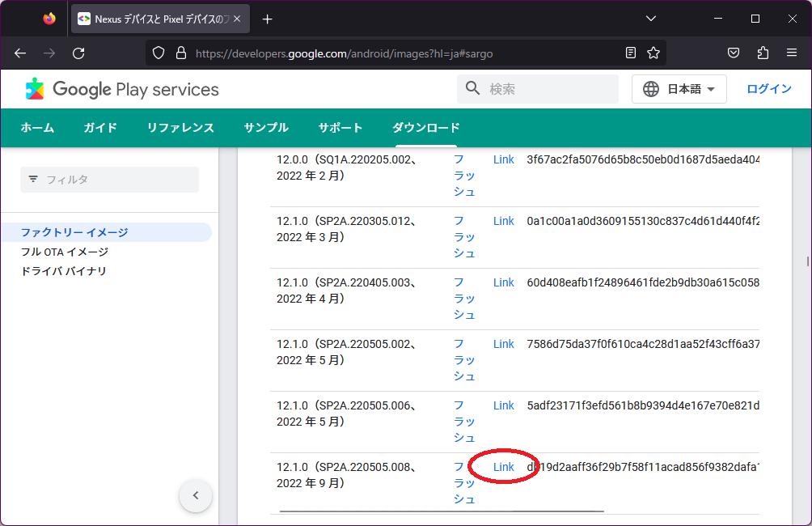Open フル OTA イメージ sidebar item
The width and height of the screenshot is (812, 526).
tap(65, 252)
